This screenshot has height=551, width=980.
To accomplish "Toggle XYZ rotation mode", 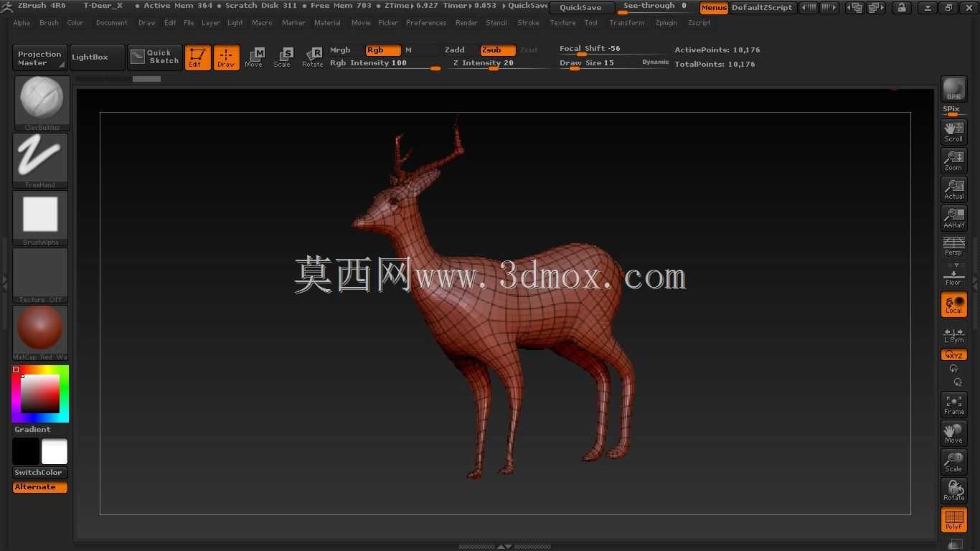I will (953, 354).
